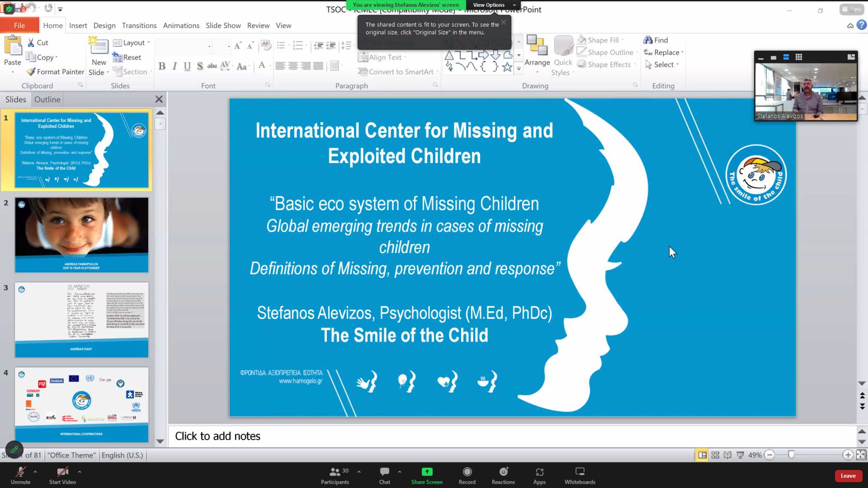Click Increase Font Size button

click(x=238, y=45)
